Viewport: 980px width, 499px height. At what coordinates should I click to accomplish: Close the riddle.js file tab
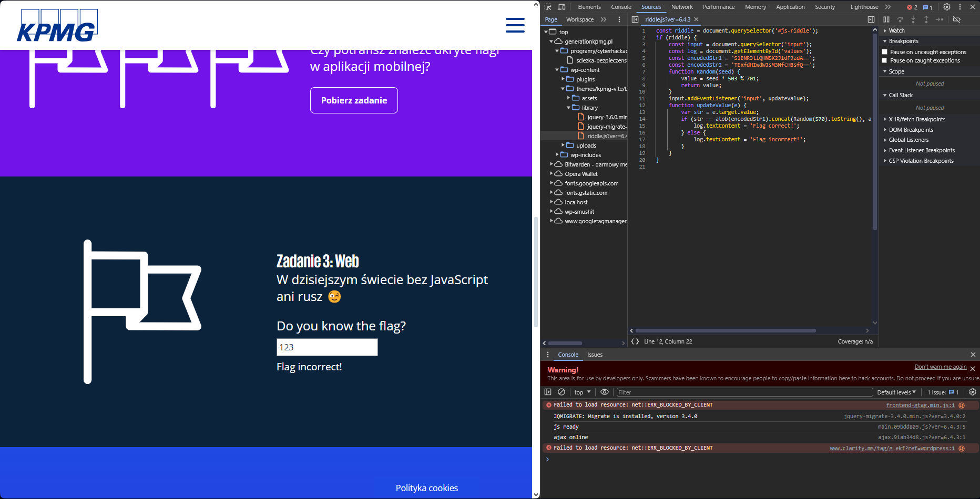pos(697,19)
